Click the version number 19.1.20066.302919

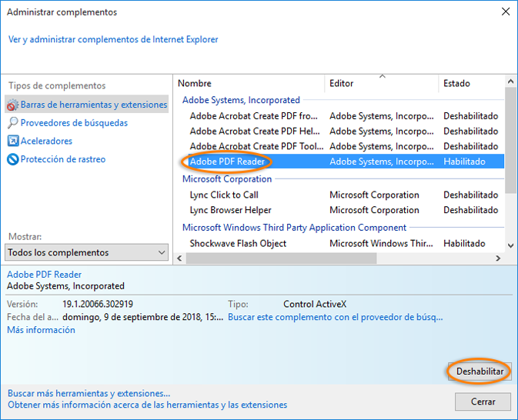tap(98, 304)
